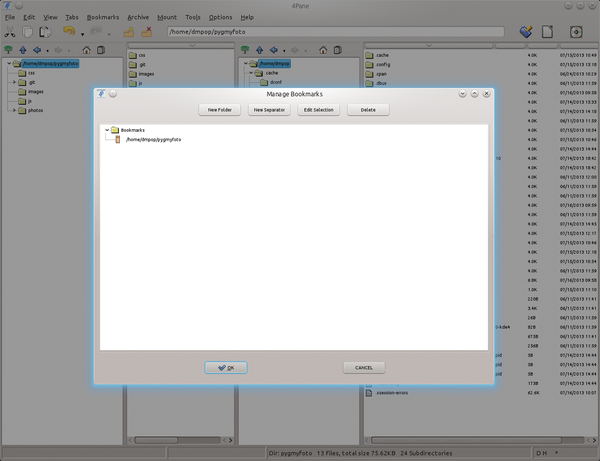
Task: Cancel the Manage Bookmarks dialog
Action: point(363,367)
